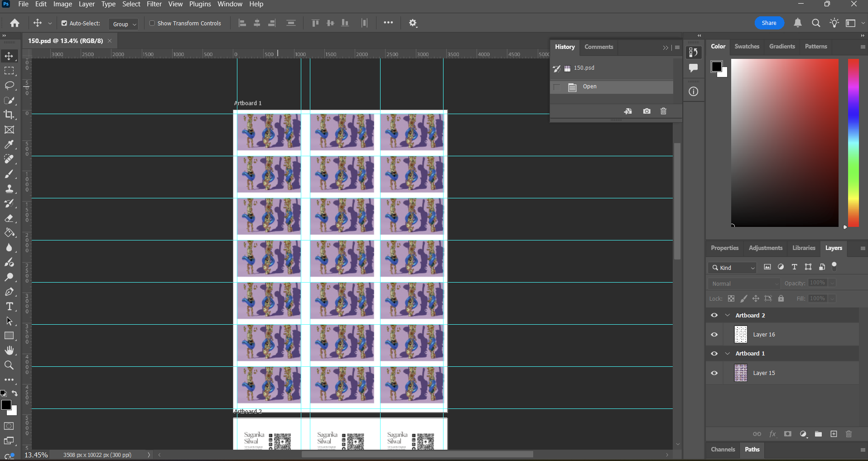The image size is (868, 461).
Task: Enable Show Transform Controls checkbox
Action: coord(152,23)
